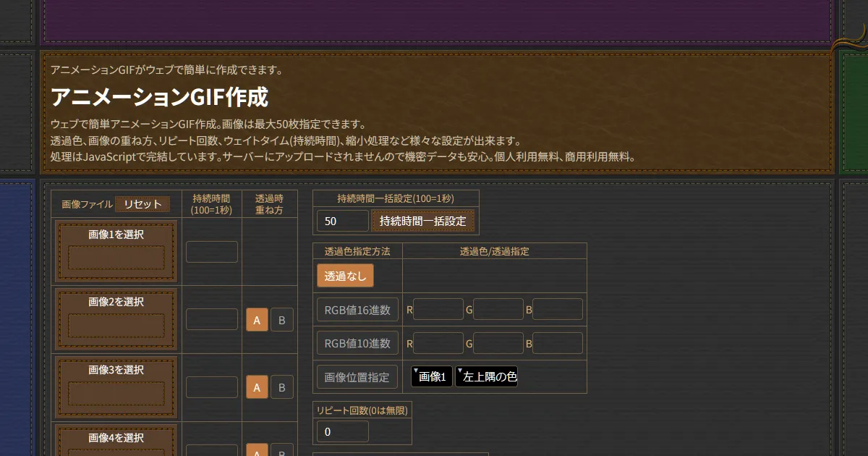The height and width of the screenshot is (456, 868).
Task: Click duration field for image 1
Action: pos(212,252)
